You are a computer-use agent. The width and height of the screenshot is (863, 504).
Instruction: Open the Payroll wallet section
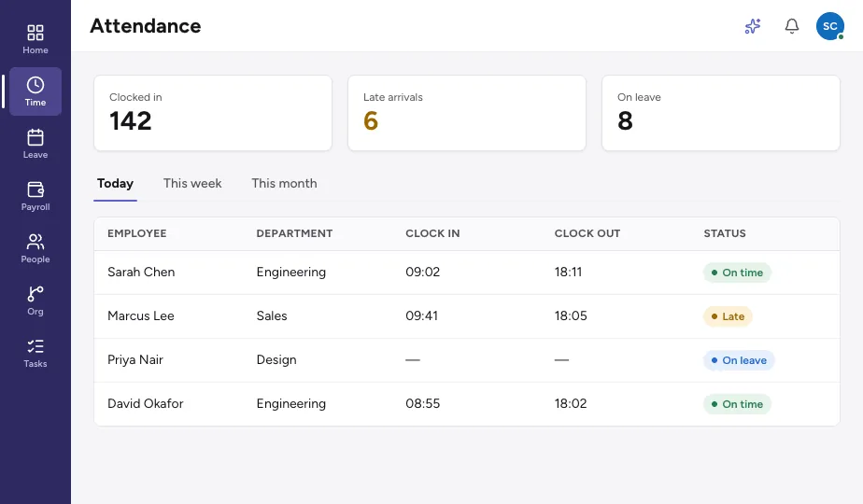(35, 196)
